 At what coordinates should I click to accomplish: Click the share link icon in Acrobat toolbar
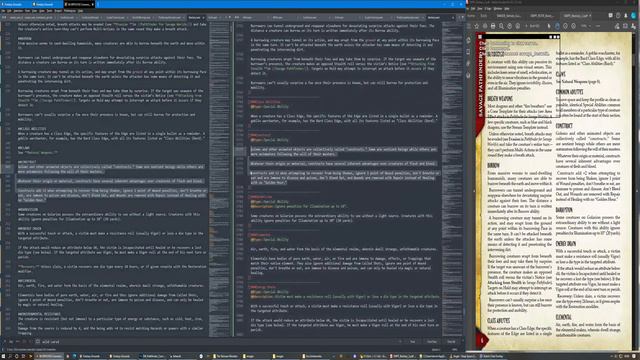coord(617,26)
